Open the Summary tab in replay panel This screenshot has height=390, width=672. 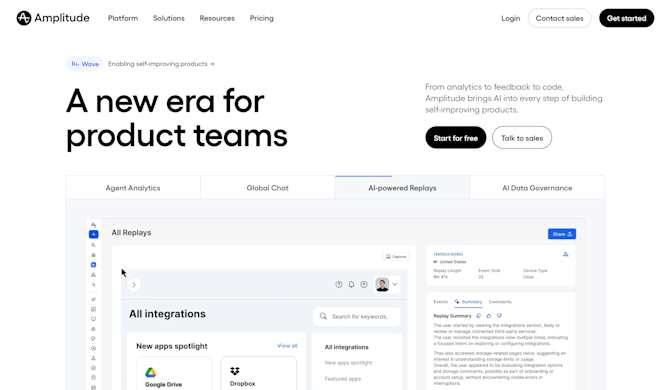tap(468, 302)
